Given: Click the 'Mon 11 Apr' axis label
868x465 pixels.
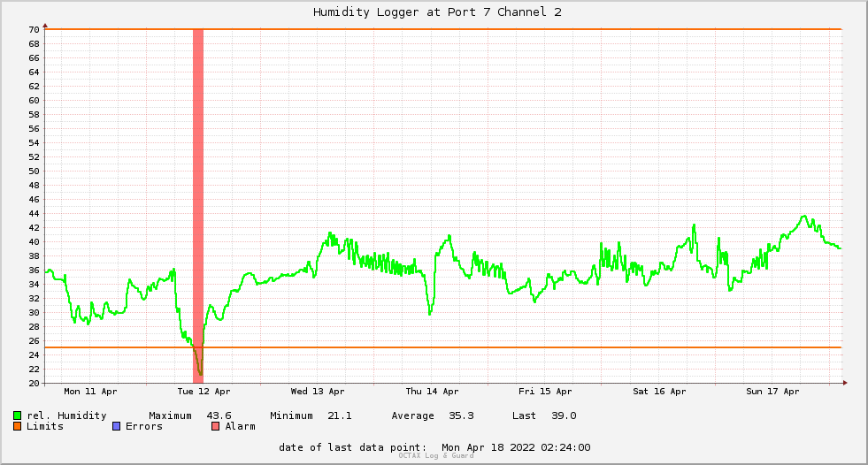Looking at the screenshot, I should tap(90, 392).
